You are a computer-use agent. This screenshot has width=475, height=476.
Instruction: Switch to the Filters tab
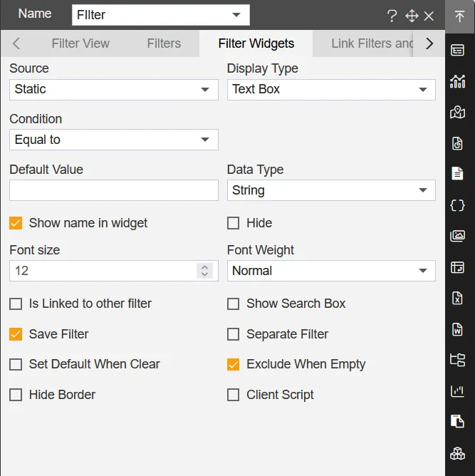[164, 43]
